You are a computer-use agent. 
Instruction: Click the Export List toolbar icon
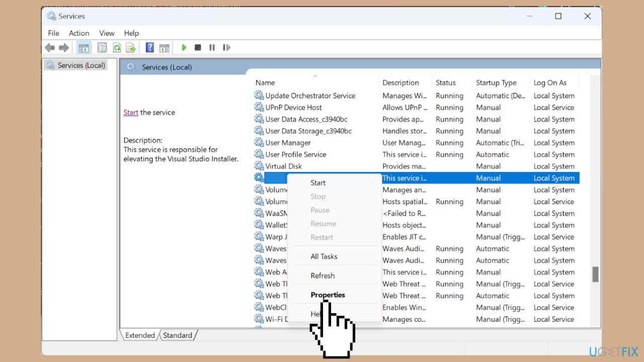click(x=131, y=48)
